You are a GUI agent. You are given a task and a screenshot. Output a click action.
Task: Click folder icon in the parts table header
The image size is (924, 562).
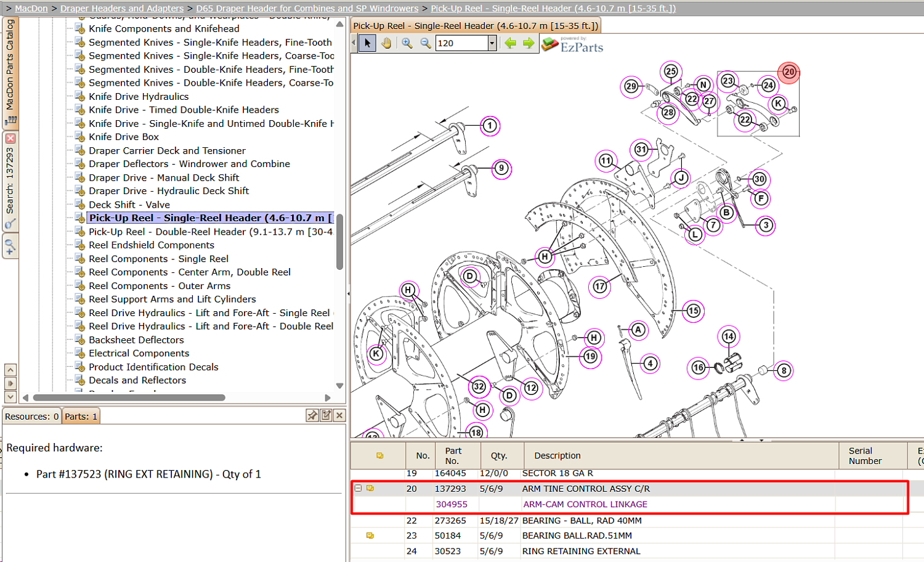[x=380, y=455]
